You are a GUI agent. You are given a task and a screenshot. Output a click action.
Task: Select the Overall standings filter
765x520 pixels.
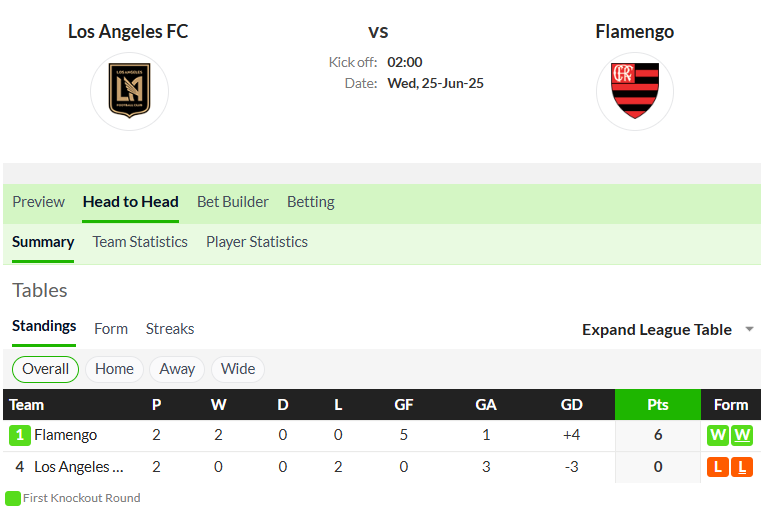[45, 369]
